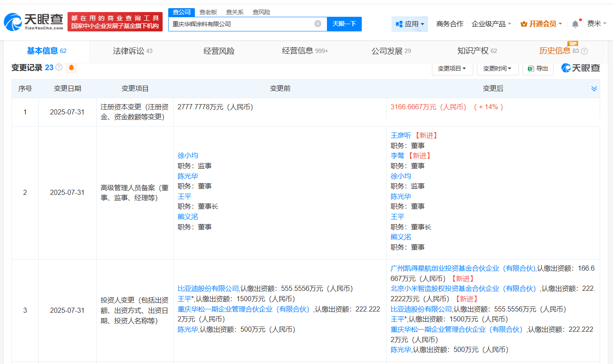This screenshot has height=364, width=613.
Task: Click the orange alert bell beside 变更记录
Action: pos(71,68)
